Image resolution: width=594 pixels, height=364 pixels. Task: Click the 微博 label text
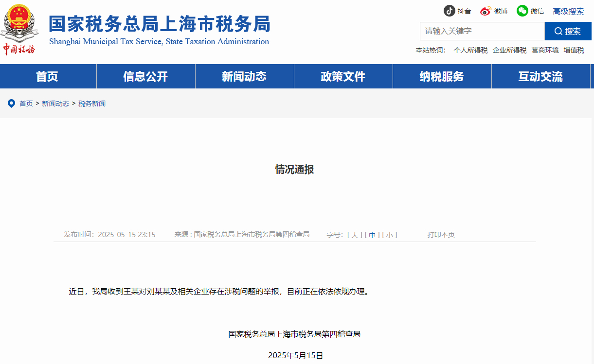501,11
